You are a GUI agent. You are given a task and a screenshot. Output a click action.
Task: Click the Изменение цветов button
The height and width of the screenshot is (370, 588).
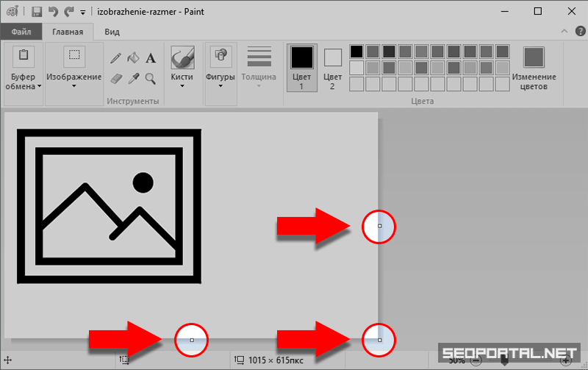tap(534, 68)
